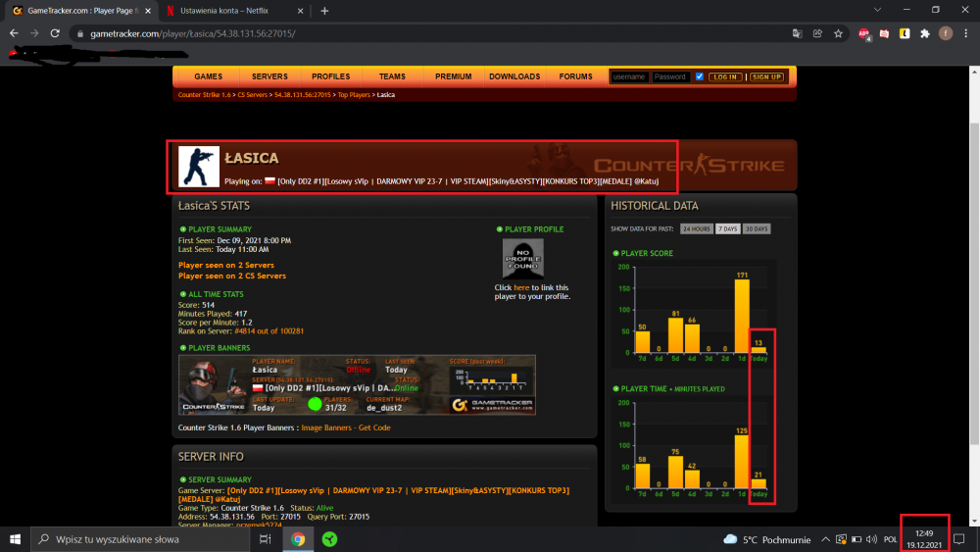
Task: Show historical data for 24 HOURS
Action: pos(696,228)
